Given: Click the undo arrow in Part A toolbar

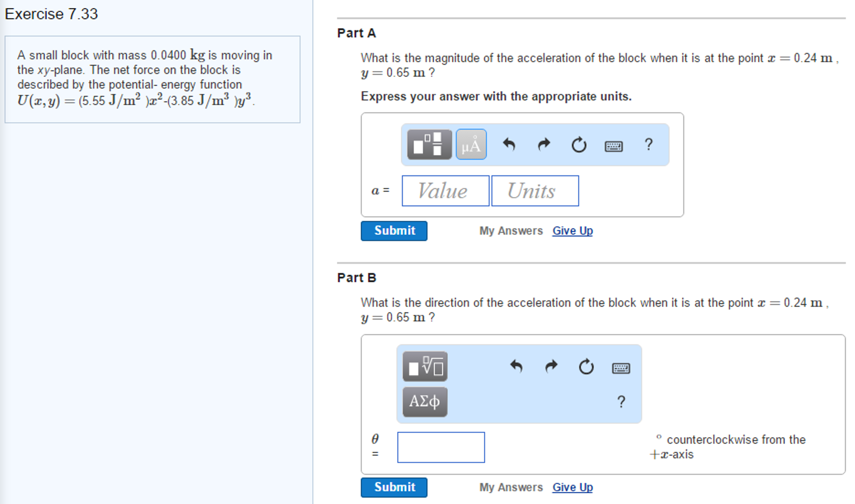Looking at the screenshot, I should tap(509, 145).
